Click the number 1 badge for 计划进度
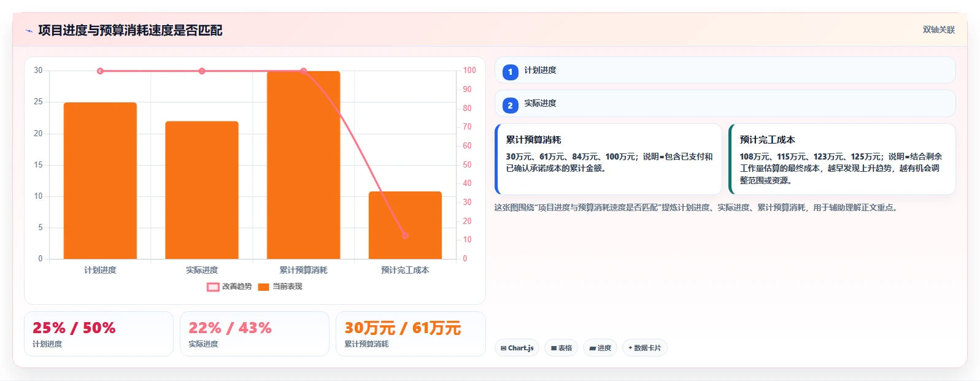 pos(510,72)
